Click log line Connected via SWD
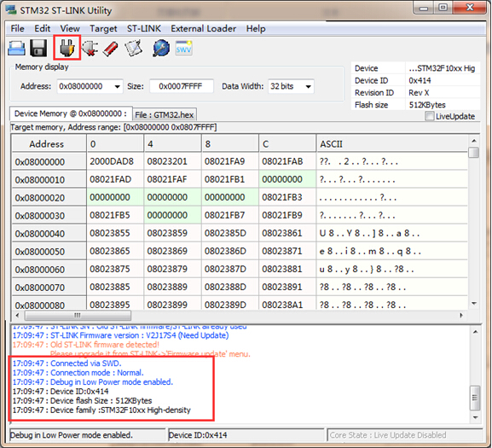The width and height of the screenshot is (492, 448). pyautogui.click(x=67, y=364)
